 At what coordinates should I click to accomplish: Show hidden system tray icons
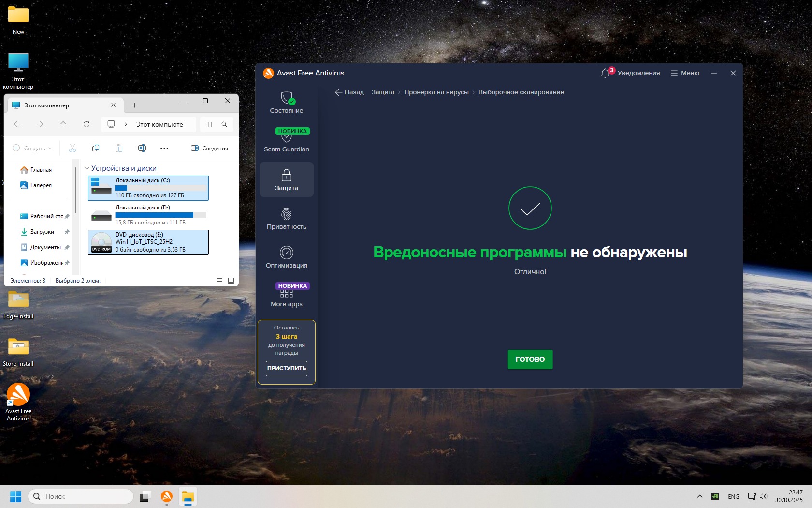tap(699, 496)
